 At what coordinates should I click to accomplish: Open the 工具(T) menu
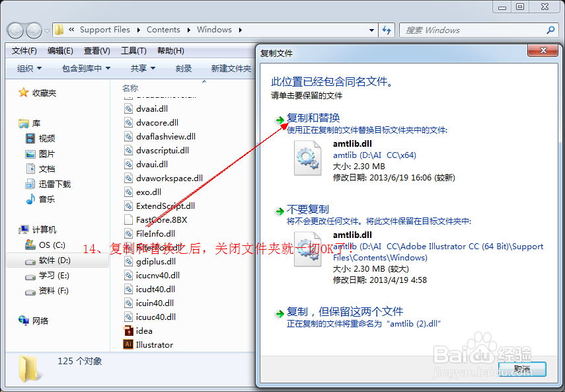(133, 51)
